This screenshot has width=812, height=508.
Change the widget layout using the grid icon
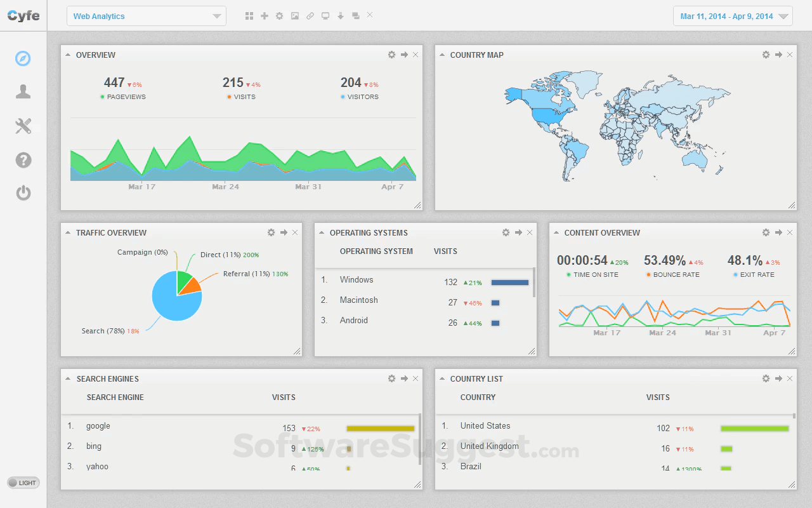tap(249, 15)
